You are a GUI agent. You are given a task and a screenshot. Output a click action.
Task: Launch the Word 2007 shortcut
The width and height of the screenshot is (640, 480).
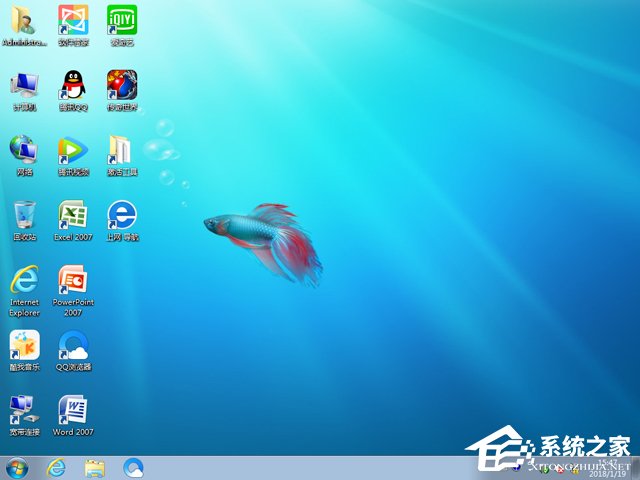[x=73, y=410]
